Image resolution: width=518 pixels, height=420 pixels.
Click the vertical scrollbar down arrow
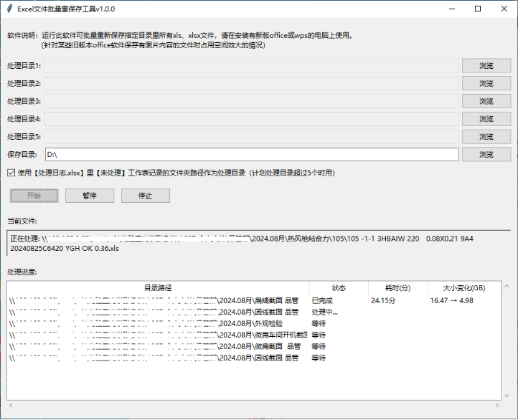tap(507, 396)
